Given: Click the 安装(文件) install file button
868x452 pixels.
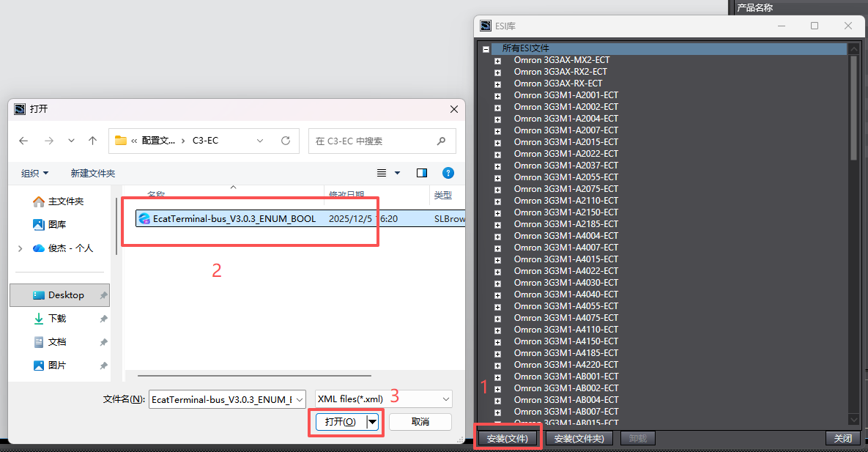Looking at the screenshot, I should click(x=507, y=438).
